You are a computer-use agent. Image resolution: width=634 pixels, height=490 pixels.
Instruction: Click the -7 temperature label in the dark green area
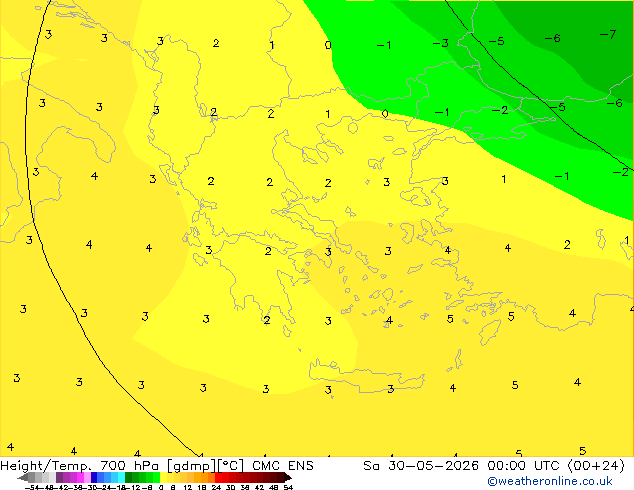coord(608,34)
